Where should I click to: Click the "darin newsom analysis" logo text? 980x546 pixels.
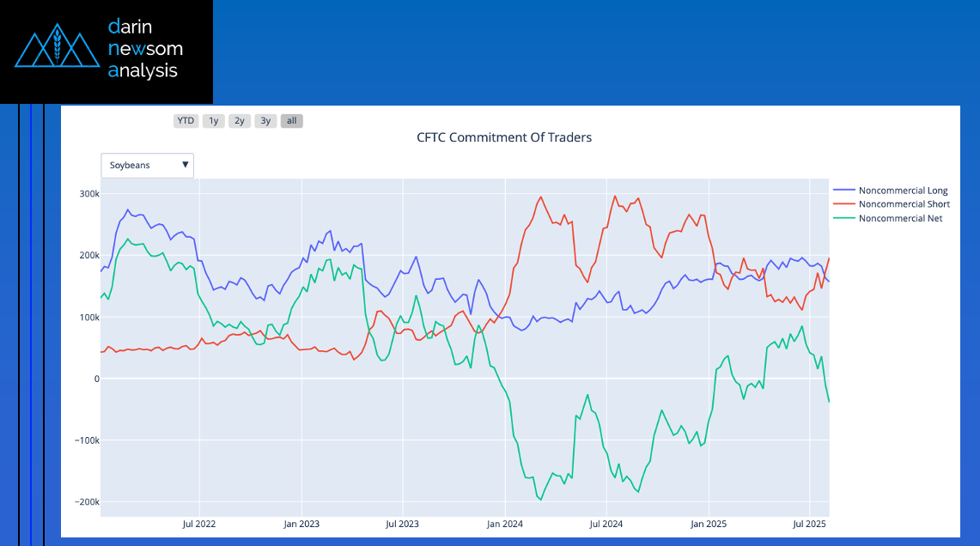click(x=145, y=49)
